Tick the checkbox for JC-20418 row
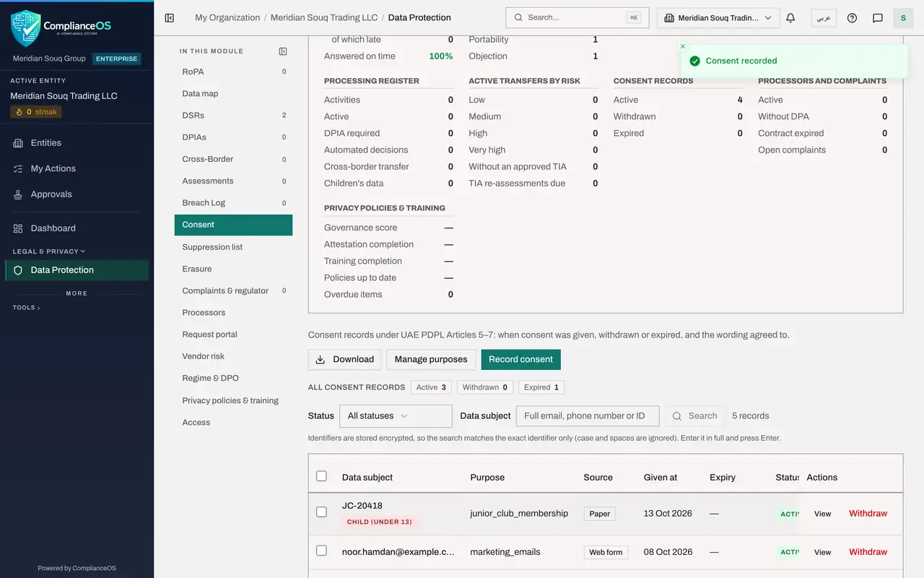This screenshot has height=578, width=924. (x=322, y=512)
